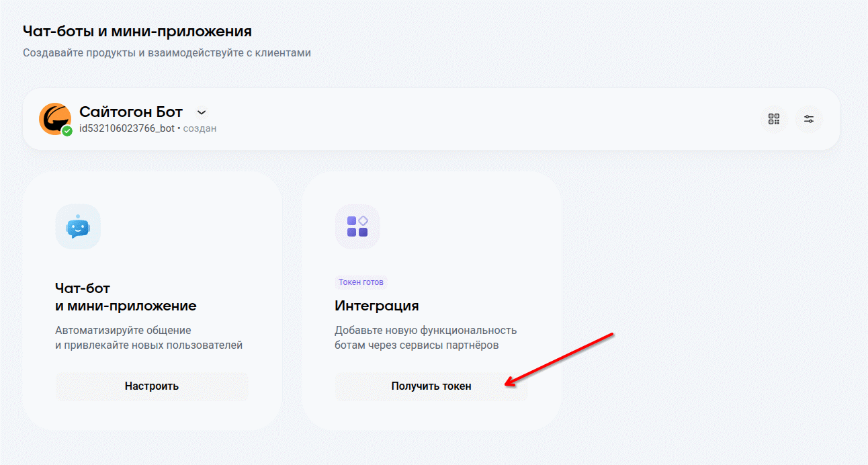Click the Интеграция card title
The image size is (868, 465).
click(x=377, y=306)
